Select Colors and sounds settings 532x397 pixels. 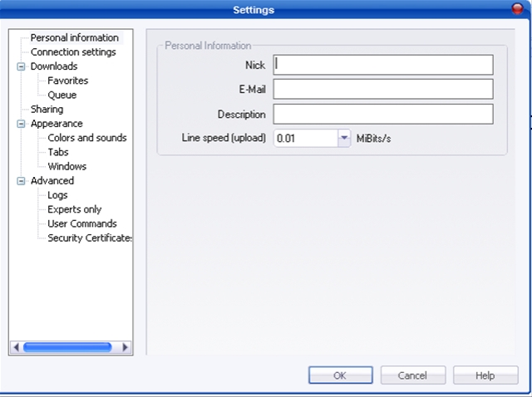point(86,138)
